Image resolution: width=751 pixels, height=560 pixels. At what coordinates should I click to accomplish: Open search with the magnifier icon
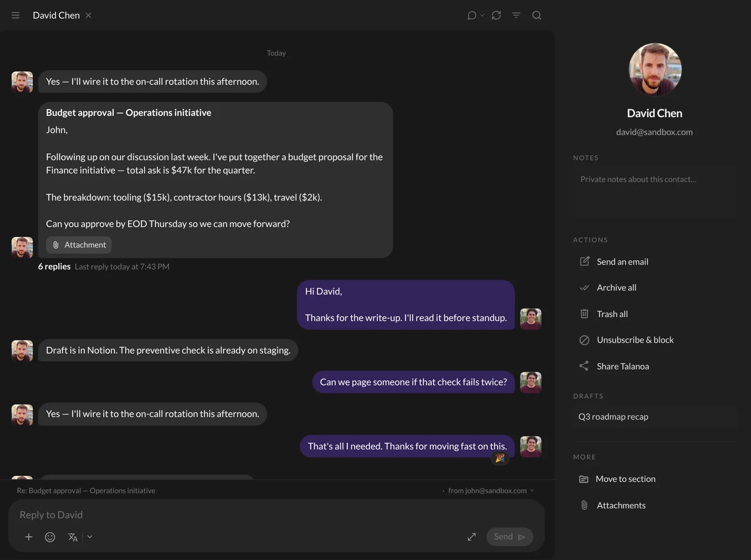click(536, 15)
